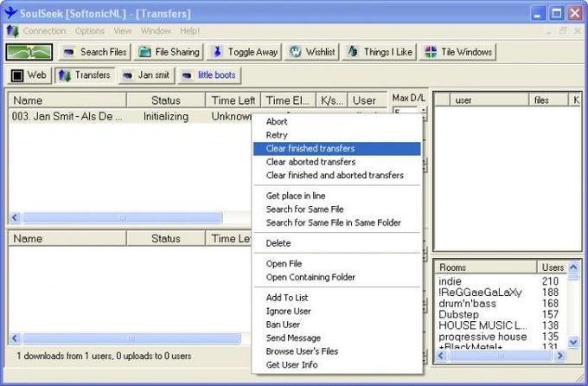
Task: Click uploads horizontal scrollbar left arrow
Action: pyautogui.click(x=15, y=338)
